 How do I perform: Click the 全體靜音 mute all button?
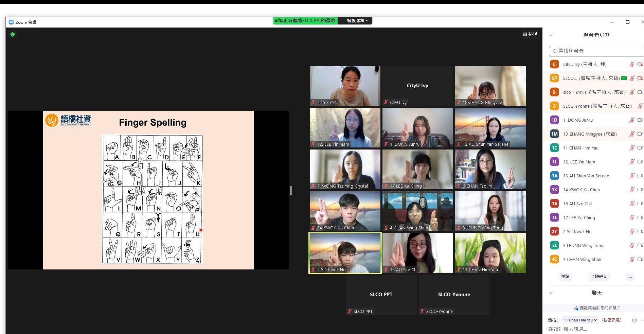click(x=599, y=277)
